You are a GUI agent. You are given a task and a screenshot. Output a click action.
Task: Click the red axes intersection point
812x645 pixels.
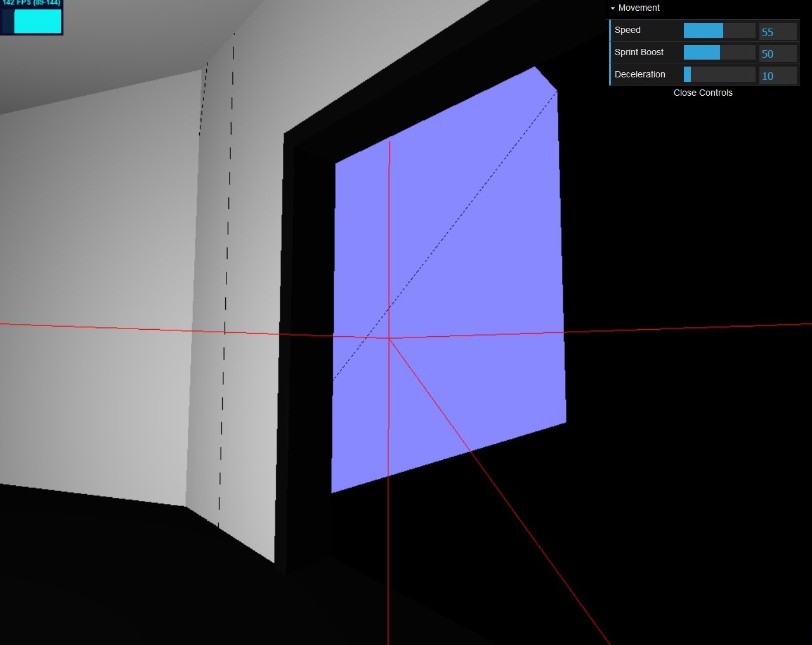point(389,338)
